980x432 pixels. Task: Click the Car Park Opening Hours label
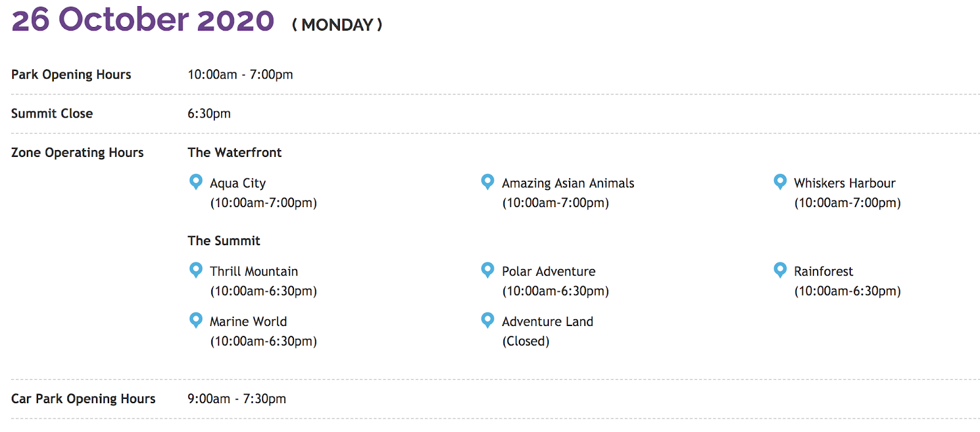point(83,399)
